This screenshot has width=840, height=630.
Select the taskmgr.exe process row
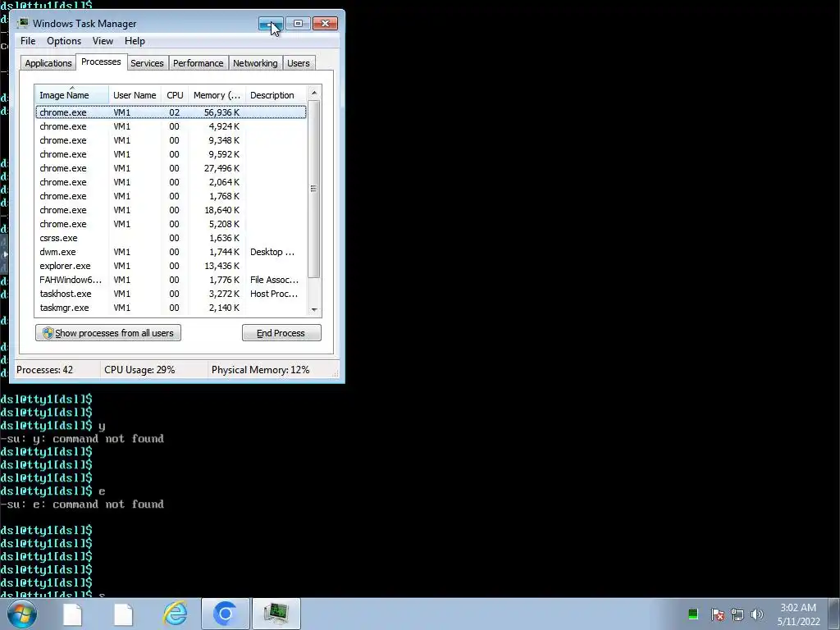click(171, 308)
